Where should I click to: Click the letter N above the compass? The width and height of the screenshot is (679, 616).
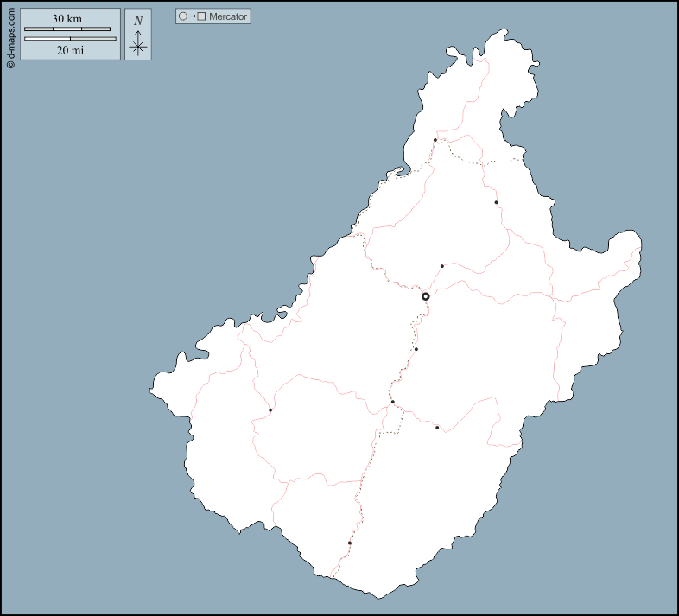click(x=138, y=21)
